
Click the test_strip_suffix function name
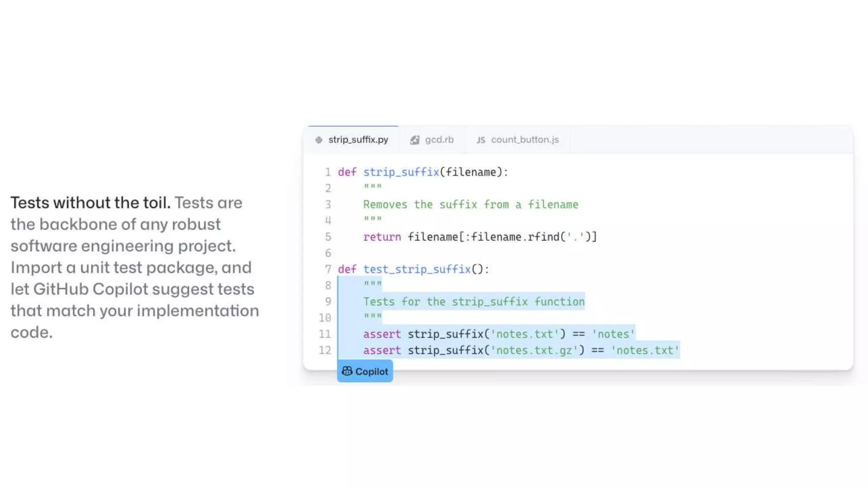[x=417, y=269]
